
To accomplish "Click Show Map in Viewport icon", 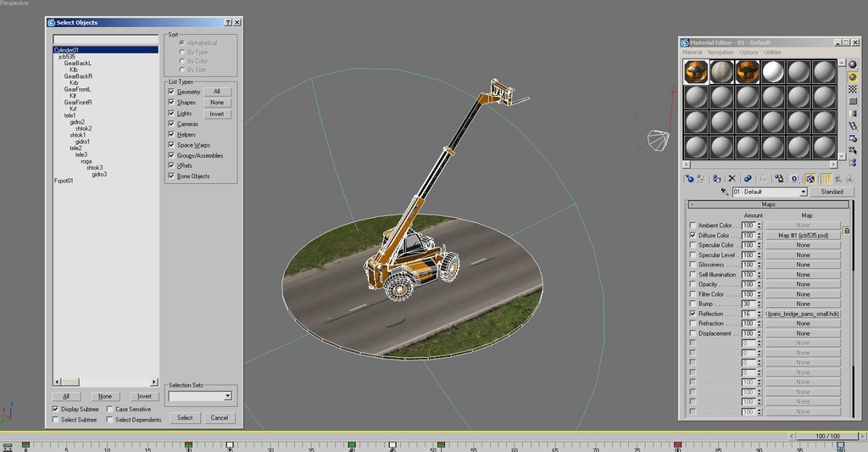I will [810, 179].
